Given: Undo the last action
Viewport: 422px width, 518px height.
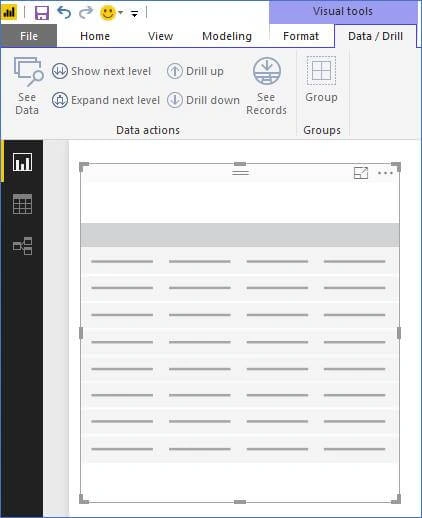Looking at the screenshot, I should 64,13.
